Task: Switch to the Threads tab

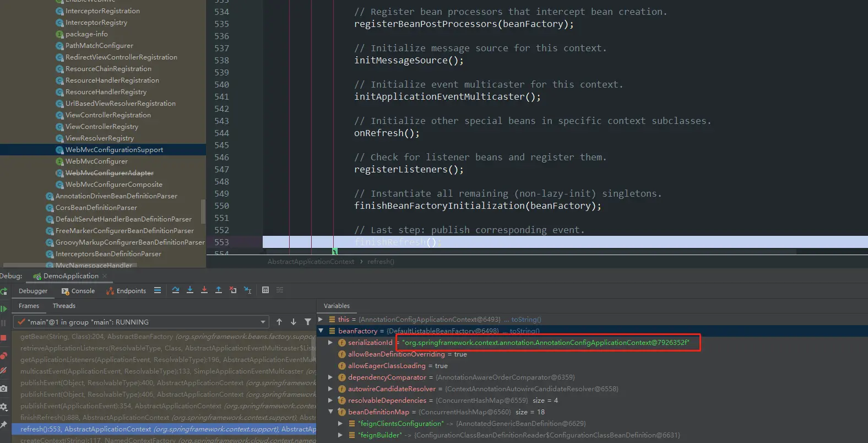Action: [64, 306]
